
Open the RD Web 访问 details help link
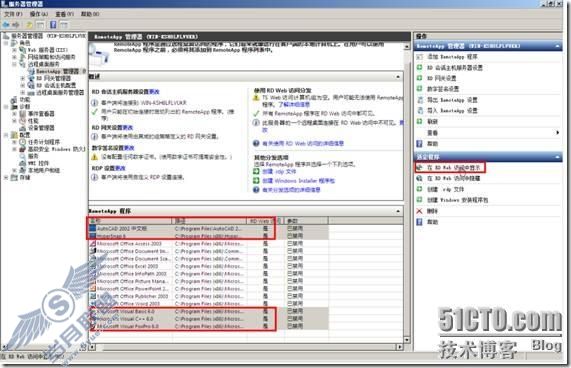tap(303, 143)
